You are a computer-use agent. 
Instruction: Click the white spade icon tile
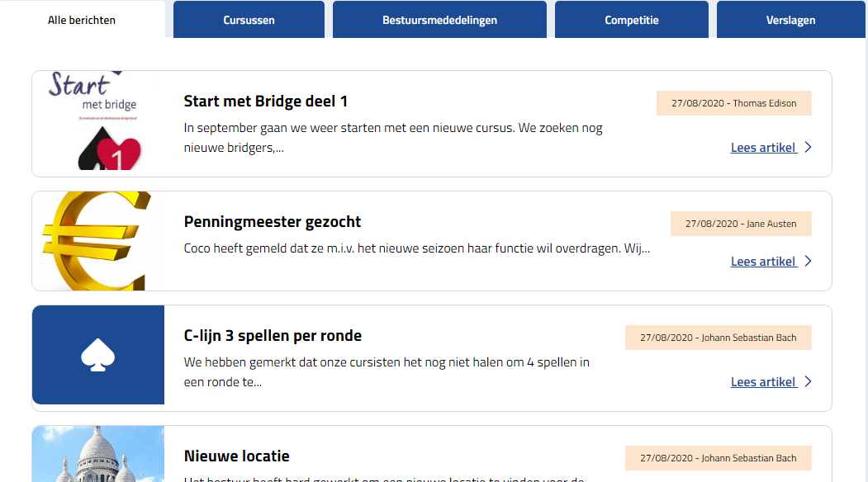tap(98, 355)
